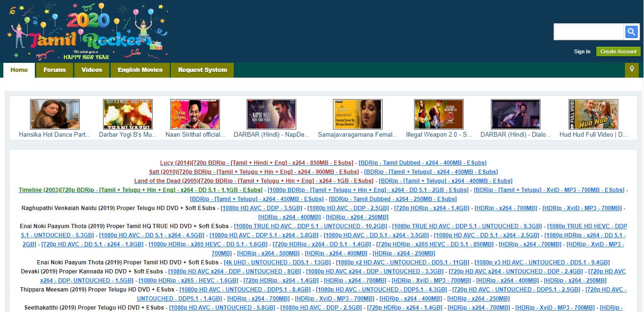Open Naan Sirithal official video thumbnail
The image size is (644, 312).
click(195, 114)
